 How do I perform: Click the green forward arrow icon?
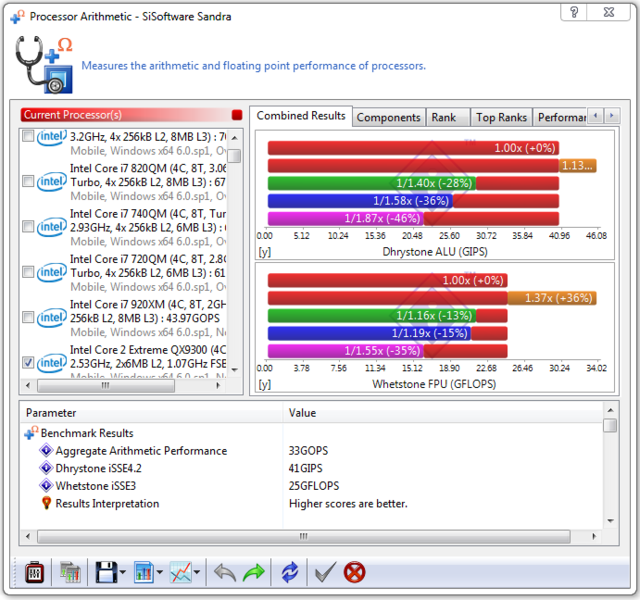pyautogui.click(x=253, y=573)
